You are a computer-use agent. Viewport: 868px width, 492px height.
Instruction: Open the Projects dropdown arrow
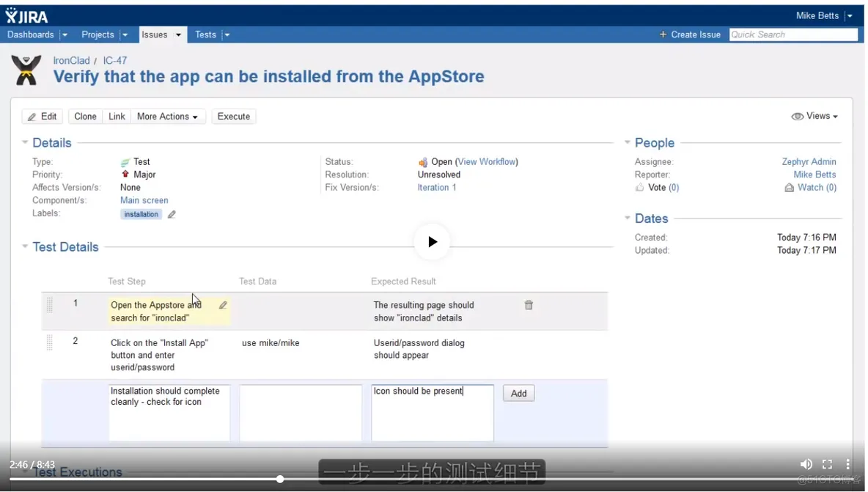tap(125, 35)
